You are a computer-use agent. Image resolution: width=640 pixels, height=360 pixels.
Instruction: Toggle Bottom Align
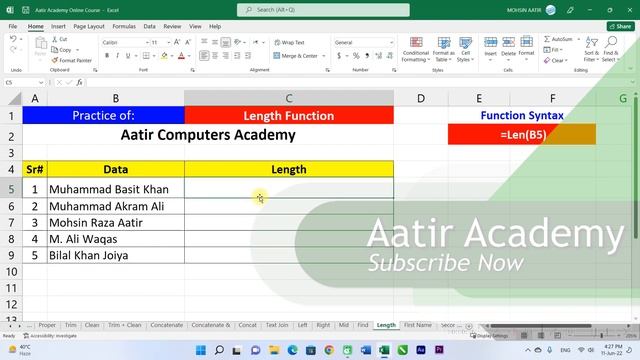click(226, 42)
